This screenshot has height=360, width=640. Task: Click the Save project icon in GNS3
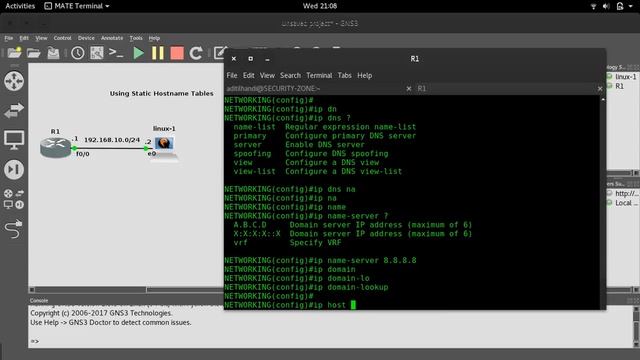[x=53, y=53]
